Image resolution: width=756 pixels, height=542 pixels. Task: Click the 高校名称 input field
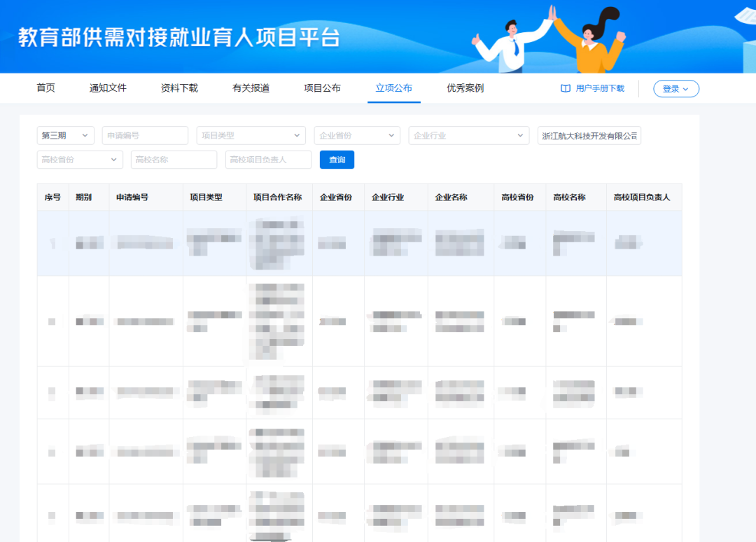coord(174,160)
